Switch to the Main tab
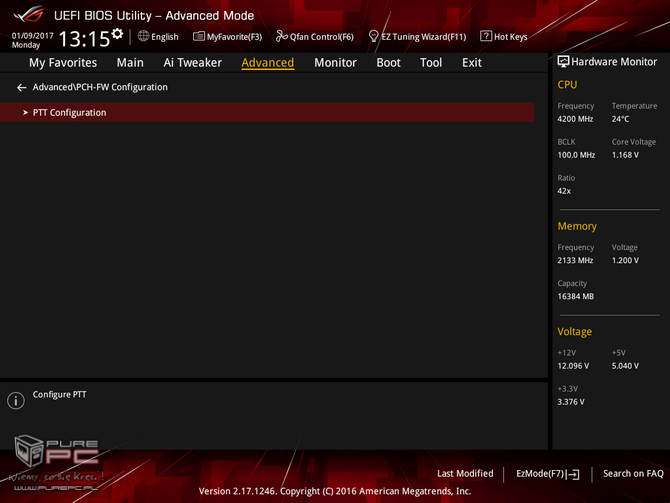Viewport: 670px width, 503px height. pyautogui.click(x=130, y=63)
